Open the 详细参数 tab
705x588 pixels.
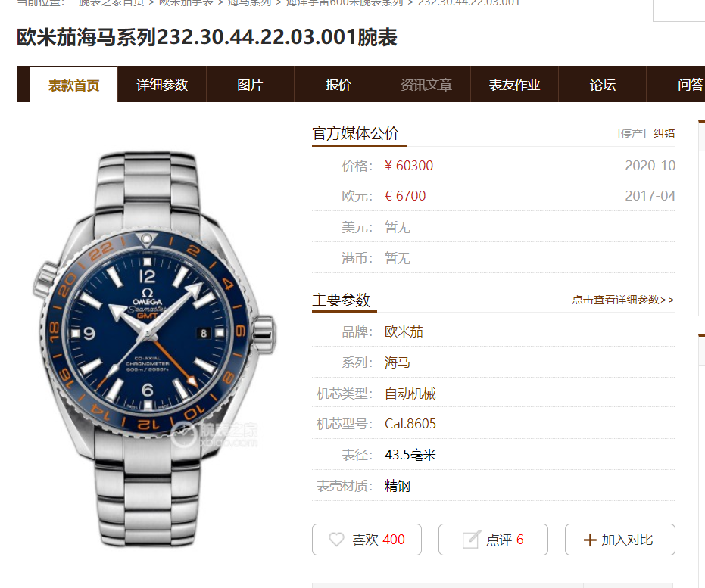[x=162, y=85]
